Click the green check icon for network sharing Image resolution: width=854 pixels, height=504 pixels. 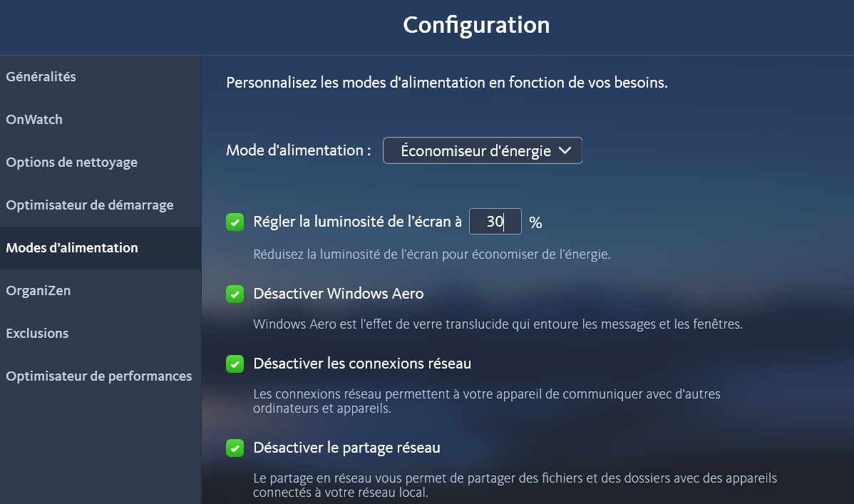235,448
